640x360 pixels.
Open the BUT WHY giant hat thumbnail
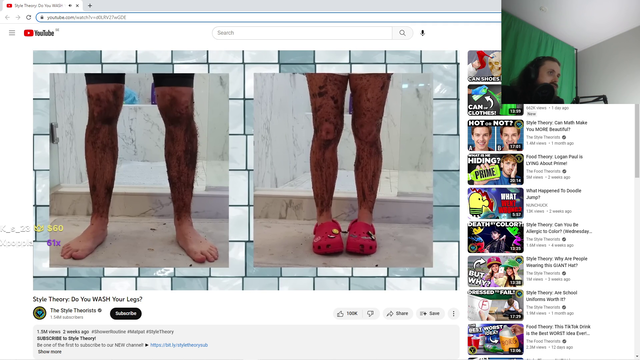click(496, 271)
